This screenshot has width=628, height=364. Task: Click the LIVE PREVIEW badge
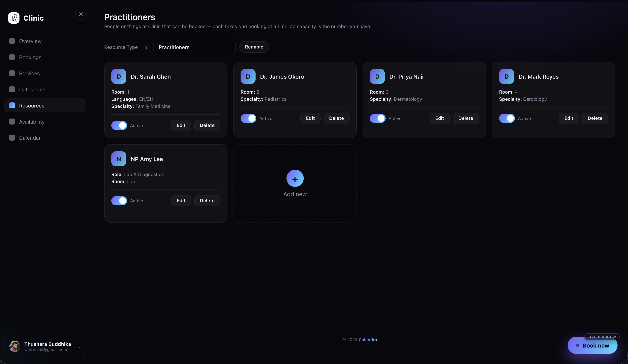[602, 337]
